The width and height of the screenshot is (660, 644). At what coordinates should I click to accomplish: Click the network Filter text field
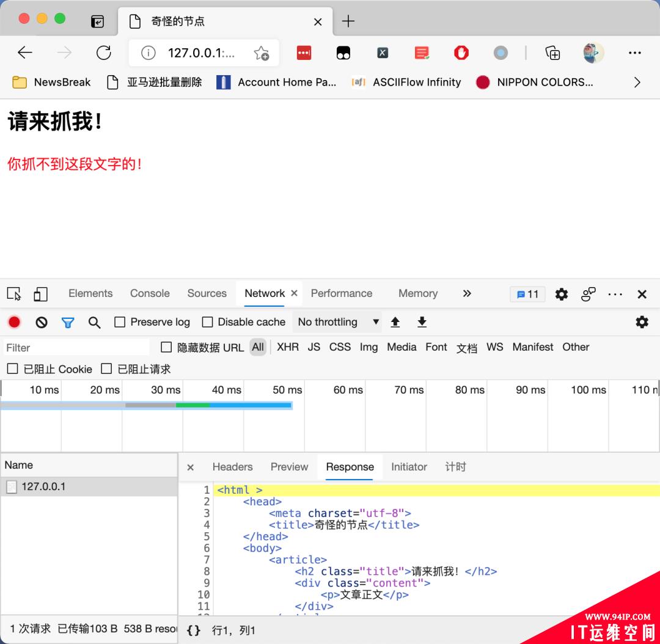click(x=76, y=348)
